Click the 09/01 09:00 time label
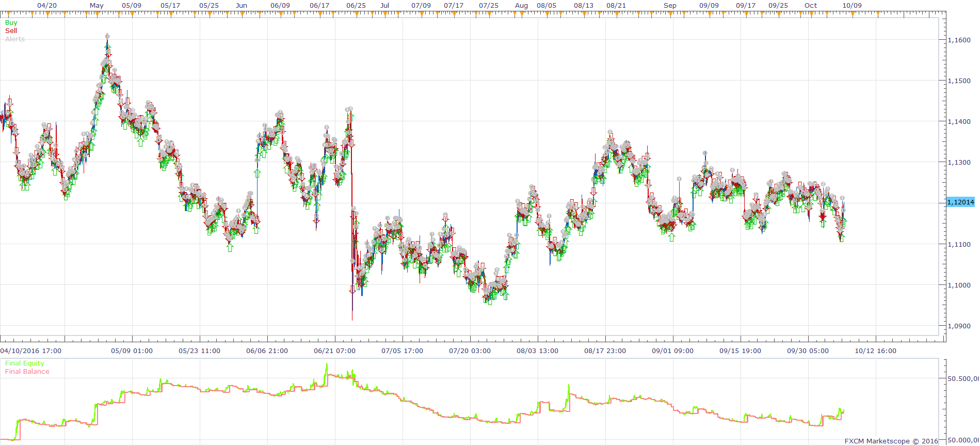Screen dimensions: 980x446 (x=673, y=351)
